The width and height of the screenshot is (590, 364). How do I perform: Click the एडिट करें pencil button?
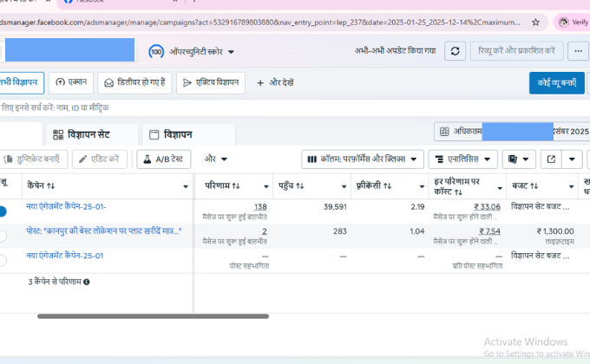tap(101, 159)
